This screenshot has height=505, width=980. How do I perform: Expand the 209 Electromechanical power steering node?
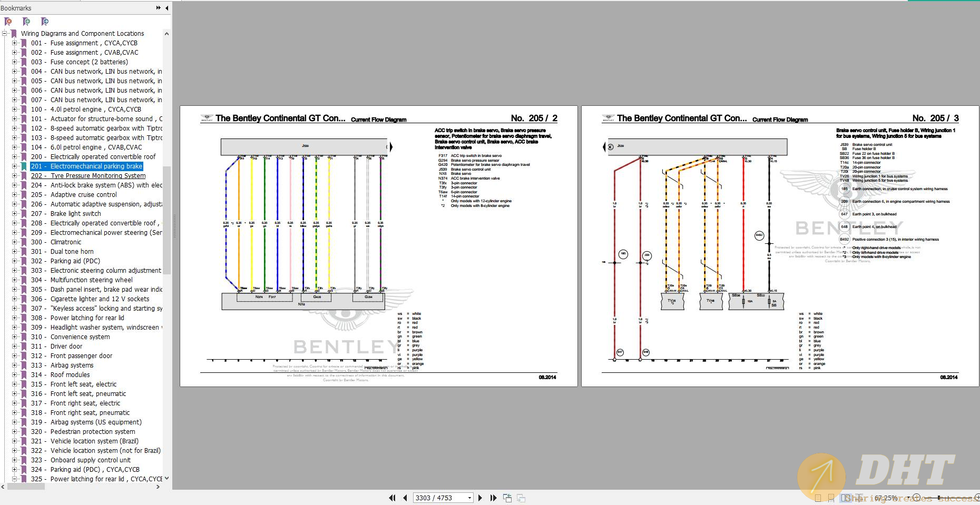(15, 232)
